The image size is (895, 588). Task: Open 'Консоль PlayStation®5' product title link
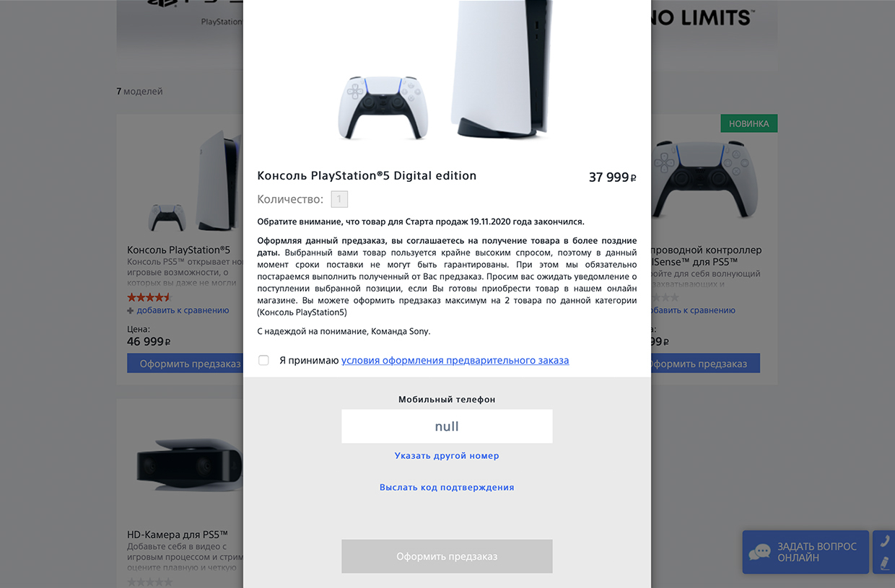(x=179, y=250)
